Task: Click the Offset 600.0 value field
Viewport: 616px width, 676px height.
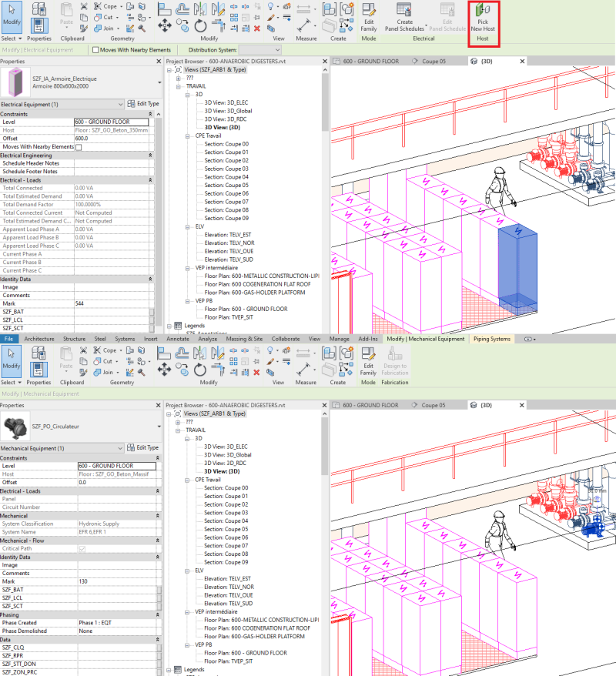Action: pos(113,139)
